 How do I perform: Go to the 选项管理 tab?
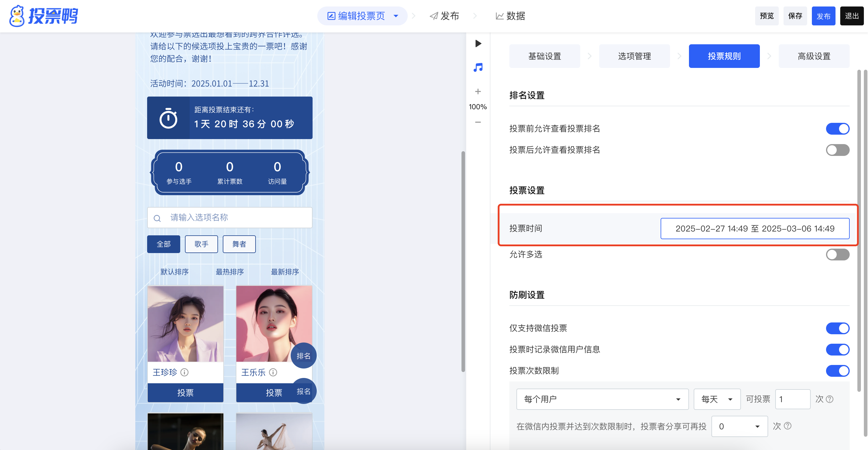(x=634, y=56)
